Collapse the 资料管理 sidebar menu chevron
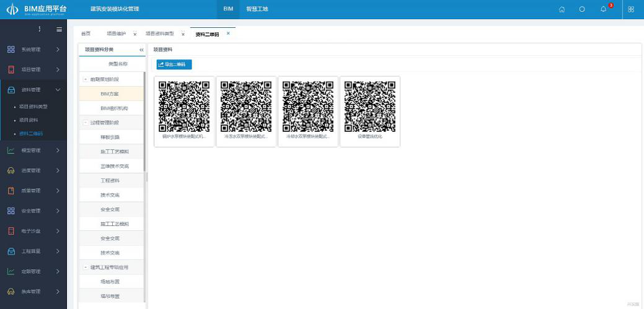The image size is (644, 309). click(x=58, y=90)
